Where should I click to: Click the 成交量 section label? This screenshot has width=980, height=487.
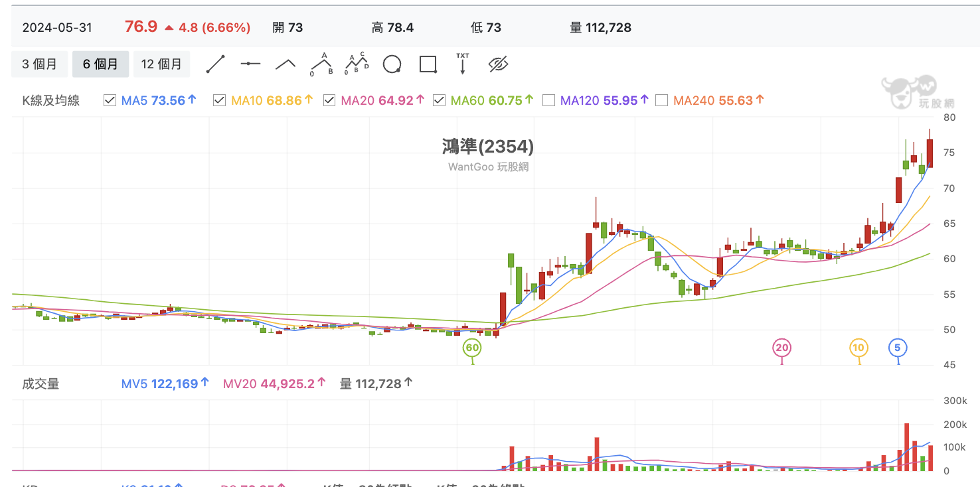click(x=41, y=383)
